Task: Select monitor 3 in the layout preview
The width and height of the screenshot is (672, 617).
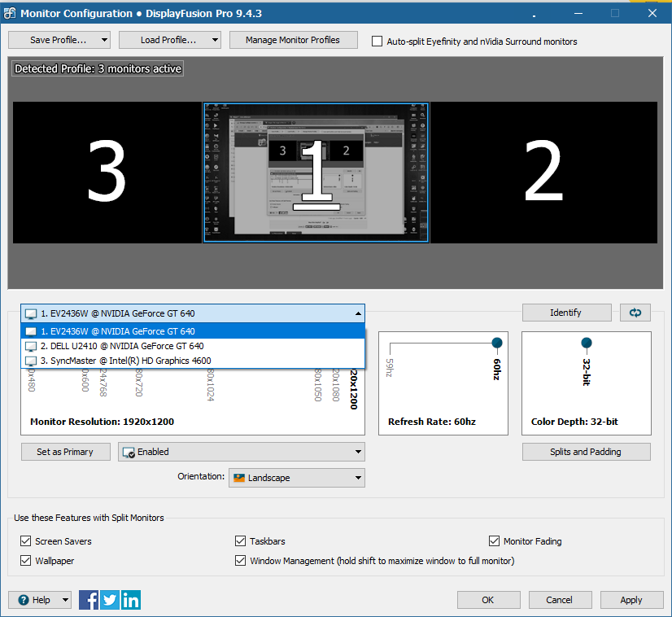Action: click(107, 173)
